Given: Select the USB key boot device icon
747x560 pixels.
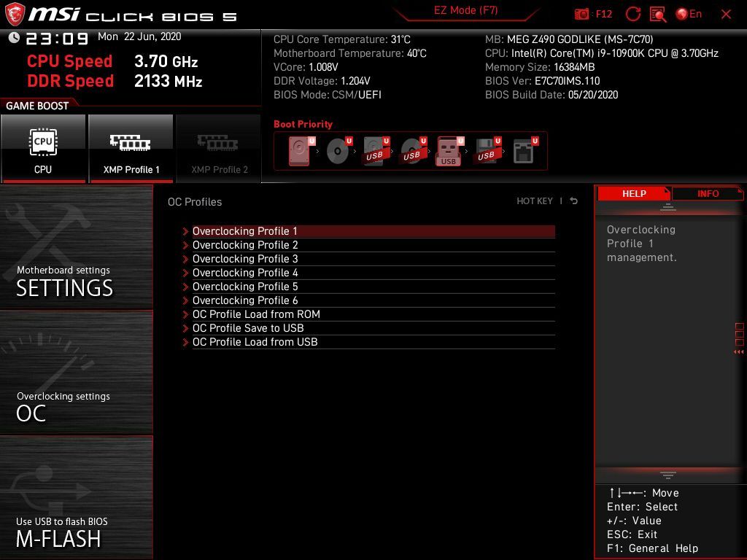Looking at the screenshot, I should pyautogui.click(x=449, y=151).
